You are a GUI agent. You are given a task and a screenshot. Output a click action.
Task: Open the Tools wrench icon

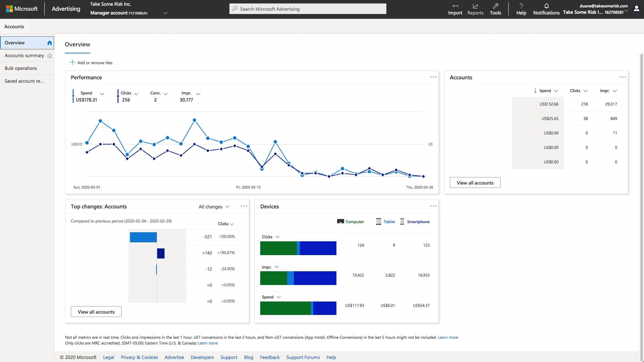click(495, 6)
